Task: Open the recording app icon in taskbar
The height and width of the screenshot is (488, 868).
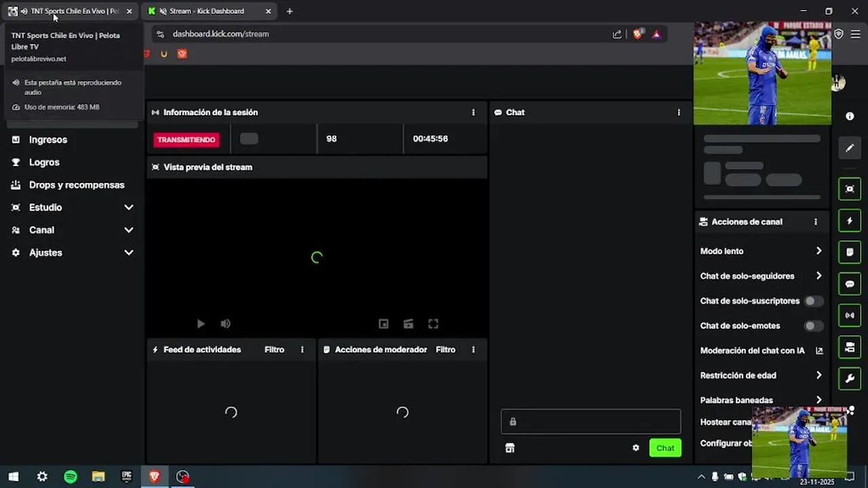Action: pos(182,476)
